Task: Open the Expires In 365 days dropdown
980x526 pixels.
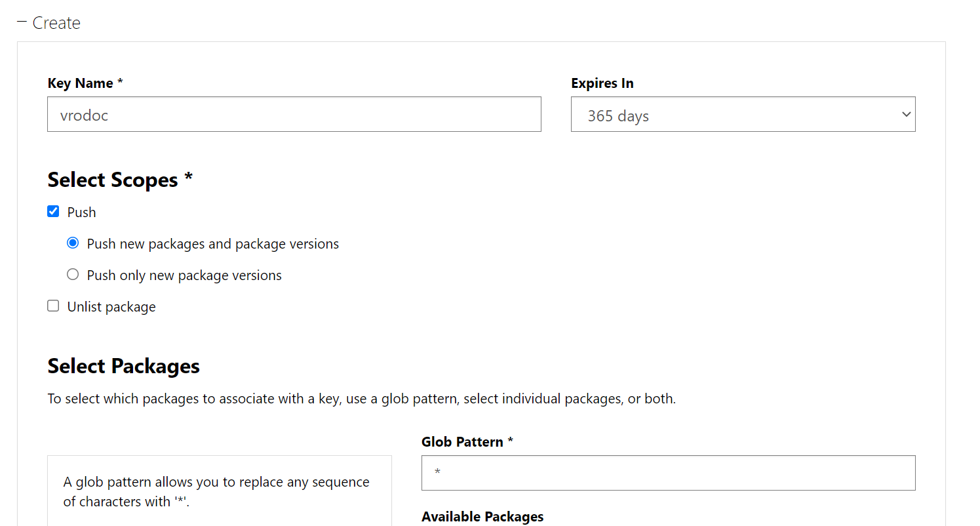Action: [742, 115]
